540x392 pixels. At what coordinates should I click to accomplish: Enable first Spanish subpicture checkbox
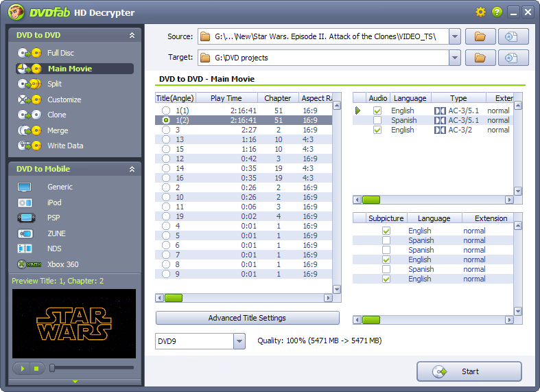coord(386,240)
